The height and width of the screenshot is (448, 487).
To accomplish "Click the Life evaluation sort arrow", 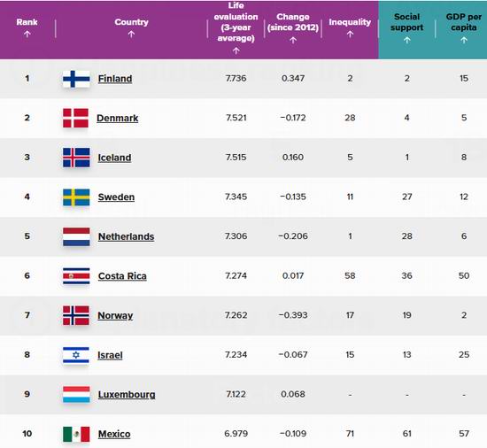I will (236, 50).
